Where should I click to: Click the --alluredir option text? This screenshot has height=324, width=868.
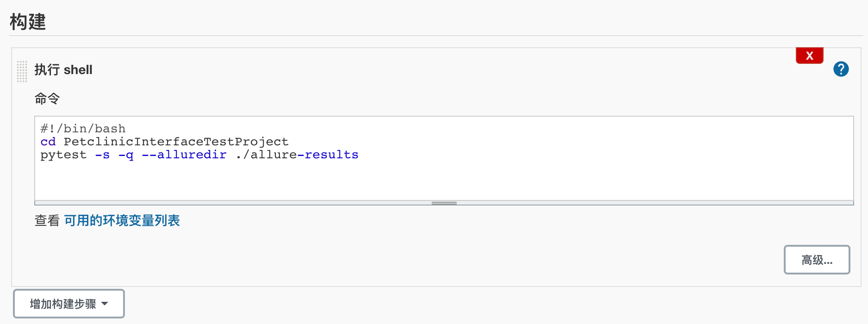click(184, 155)
